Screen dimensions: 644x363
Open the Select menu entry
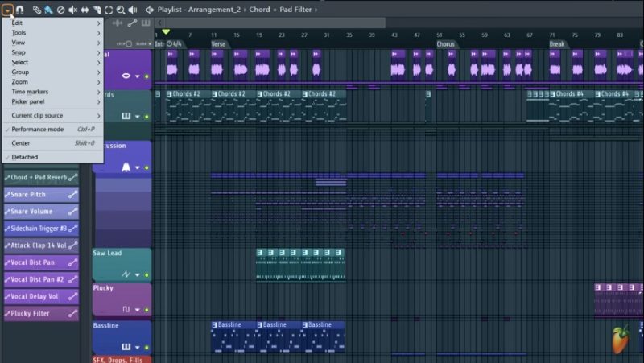[x=53, y=62]
